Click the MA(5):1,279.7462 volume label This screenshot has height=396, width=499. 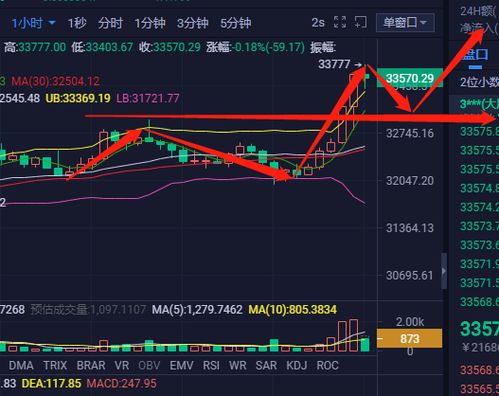(197, 310)
